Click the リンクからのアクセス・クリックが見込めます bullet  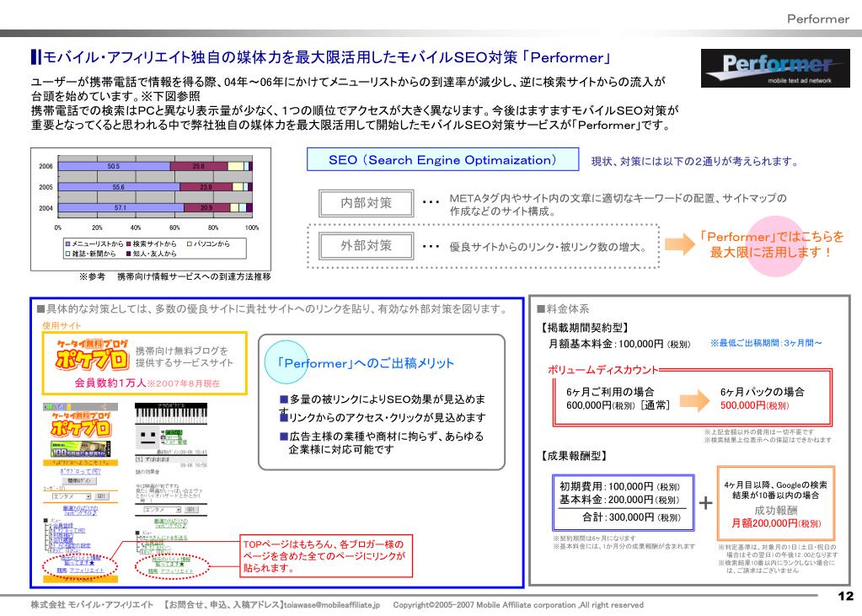point(383,417)
